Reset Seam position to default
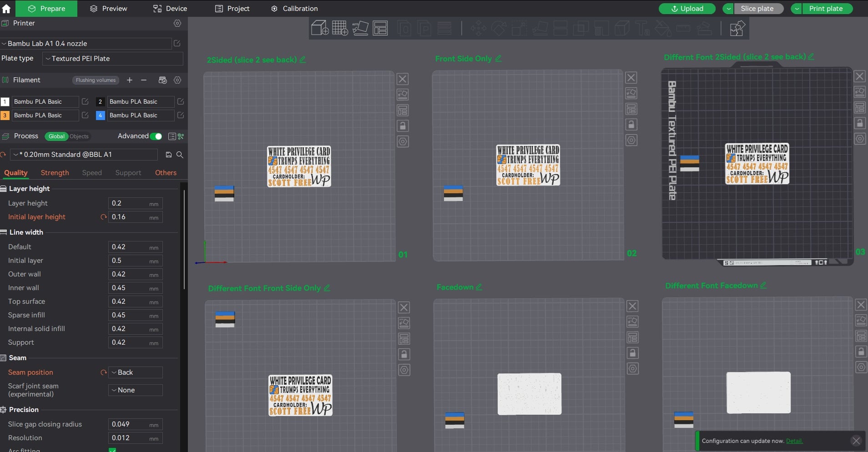Viewport: 868px width, 452px height. [104, 372]
